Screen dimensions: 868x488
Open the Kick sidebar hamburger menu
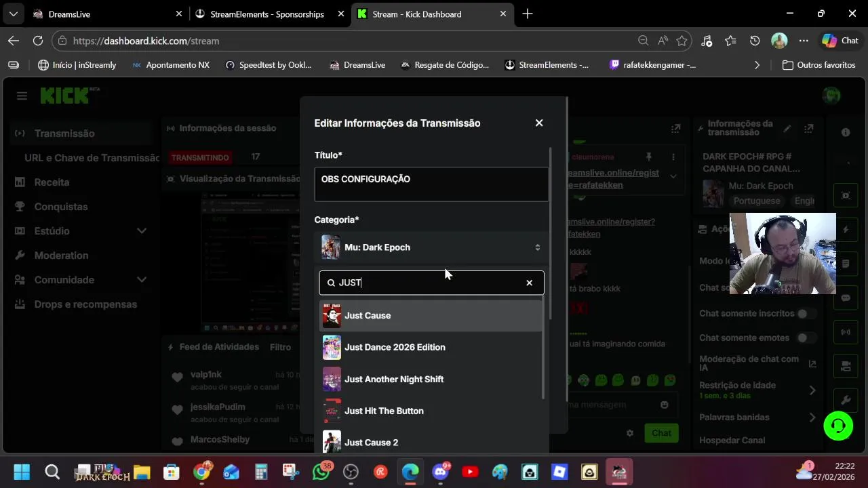pyautogui.click(x=22, y=96)
